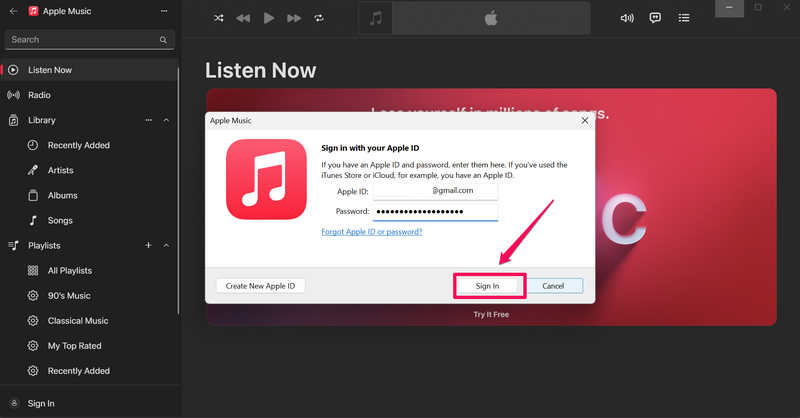Add a new playlist with plus icon

click(x=148, y=245)
